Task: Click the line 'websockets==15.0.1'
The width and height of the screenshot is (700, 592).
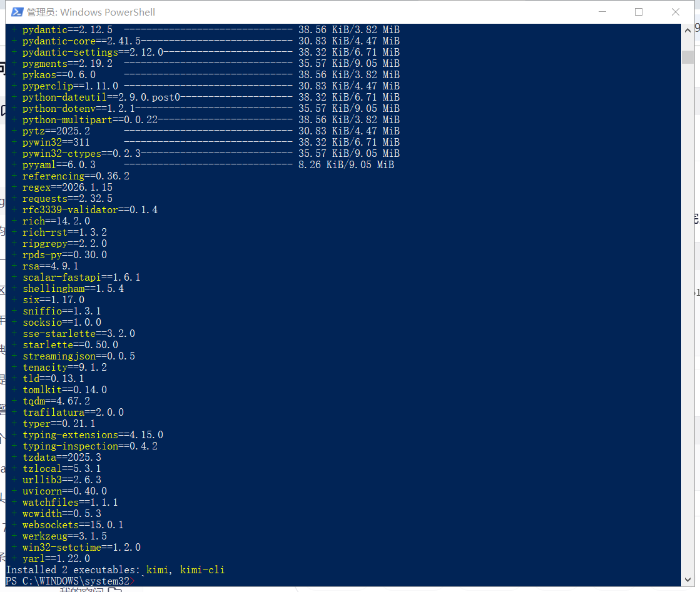Action: tap(73, 524)
